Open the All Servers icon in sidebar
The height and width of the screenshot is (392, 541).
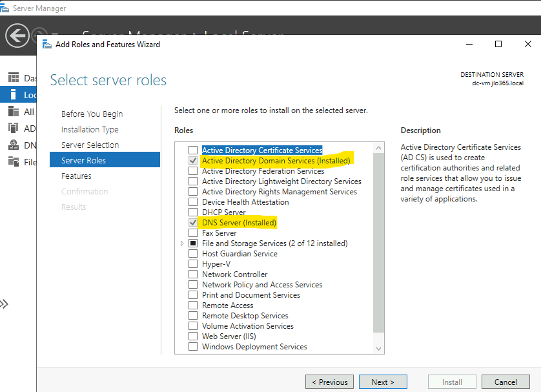pyautogui.click(x=14, y=112)
